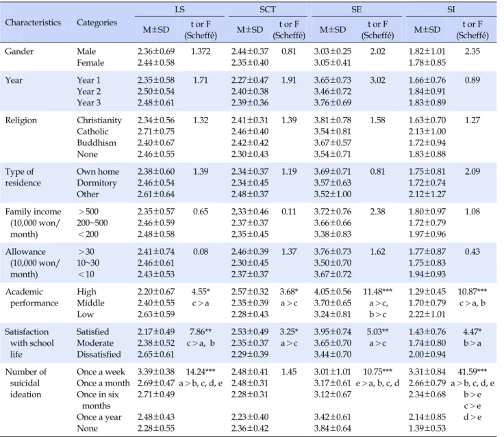Select the F value 10.75***
Screen dimensions: 504x437
(x=378, y=372)
